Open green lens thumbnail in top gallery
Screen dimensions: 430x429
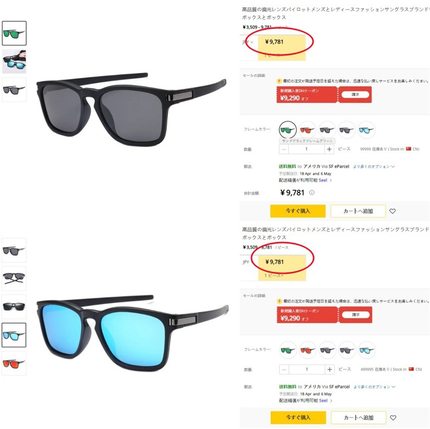(14, 33)
